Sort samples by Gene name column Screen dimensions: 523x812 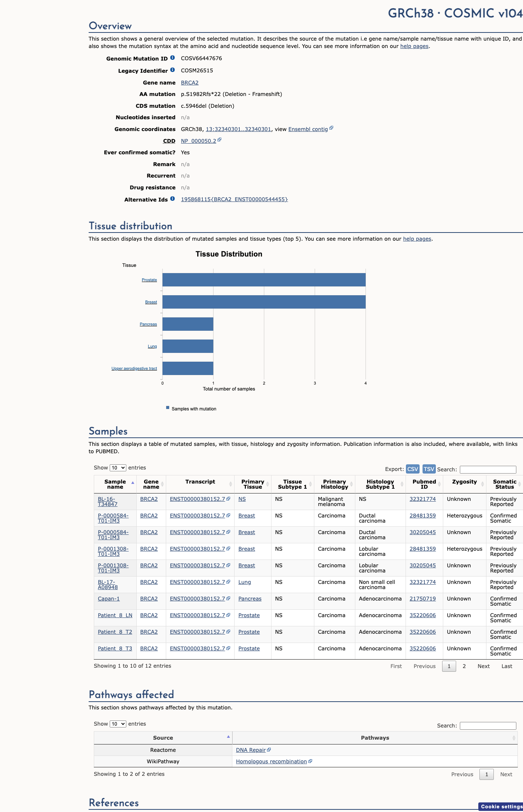point(162,484)
